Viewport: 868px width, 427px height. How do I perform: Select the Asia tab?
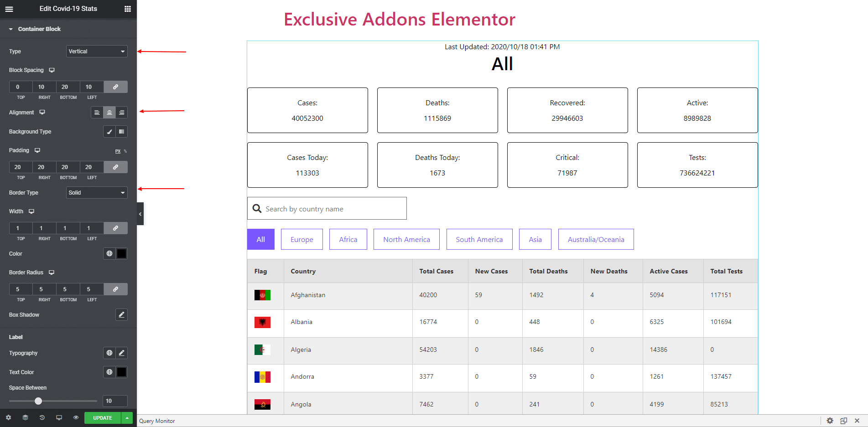tap(535, 239)
